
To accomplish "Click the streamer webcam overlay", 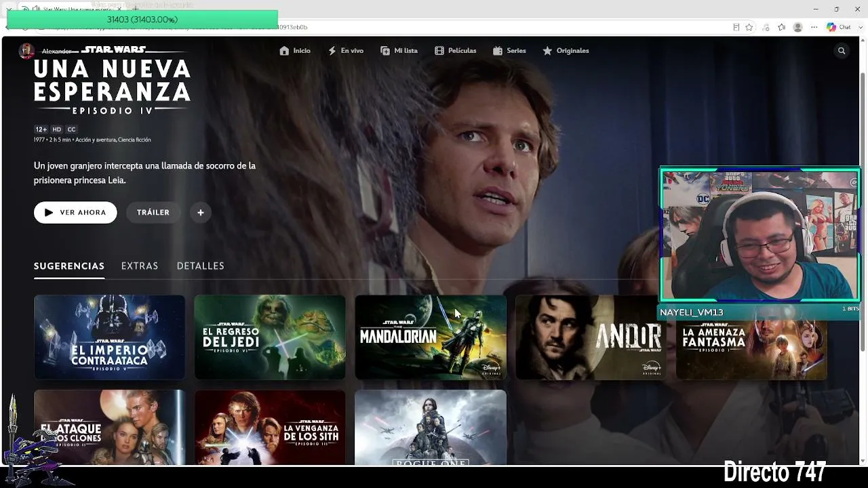I will pos(760,235).
